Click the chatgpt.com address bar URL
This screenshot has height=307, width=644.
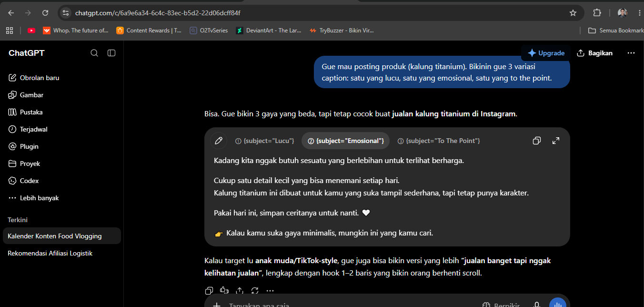(x=158, y=13)
